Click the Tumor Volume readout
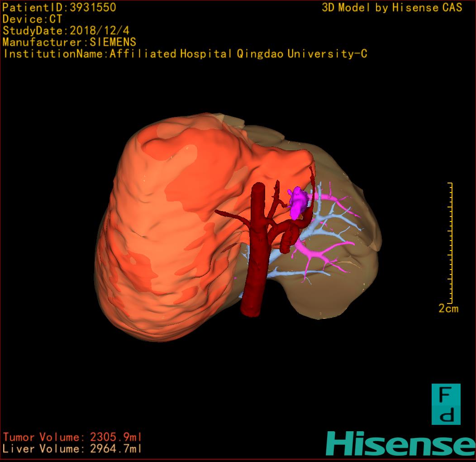476x462 pixels. point(72,437)
